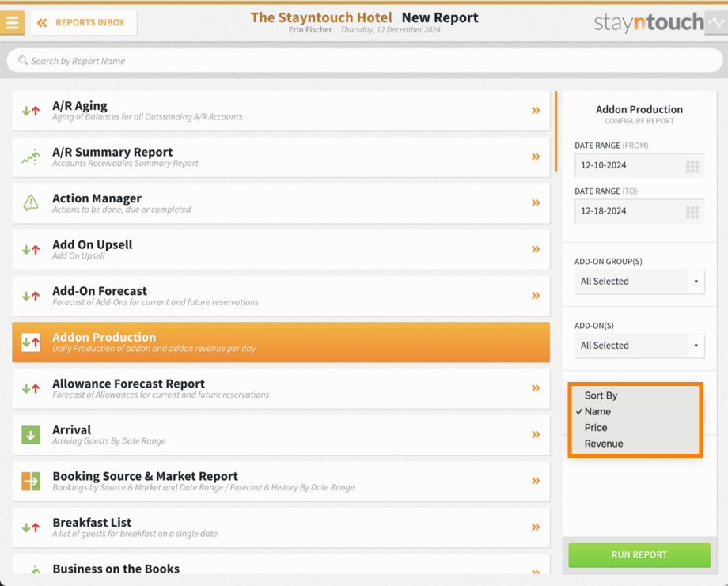The height and width of the screenshot is (586, 728).
Task: Select the A/R Aging report title
Action: coord(80,106)
